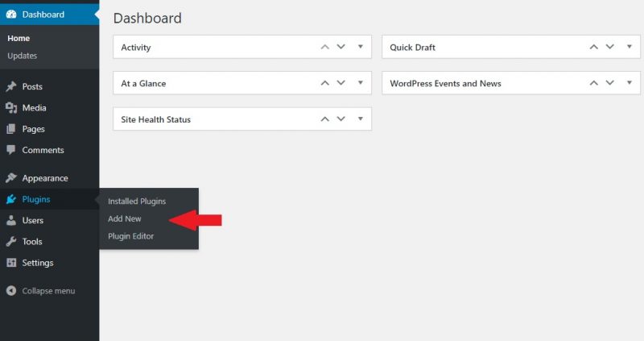Click the Appearance paintbrush icon
The height and width of the screenshot is (341, 644).
(x=11, y=177)
